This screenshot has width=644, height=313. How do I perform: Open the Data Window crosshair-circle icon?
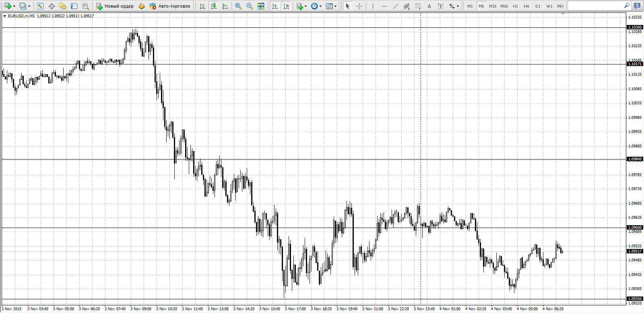coord(52,6)
